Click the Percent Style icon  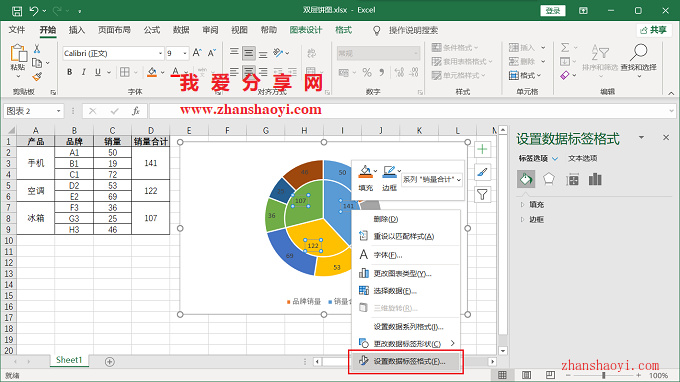[x=367, y=72]
